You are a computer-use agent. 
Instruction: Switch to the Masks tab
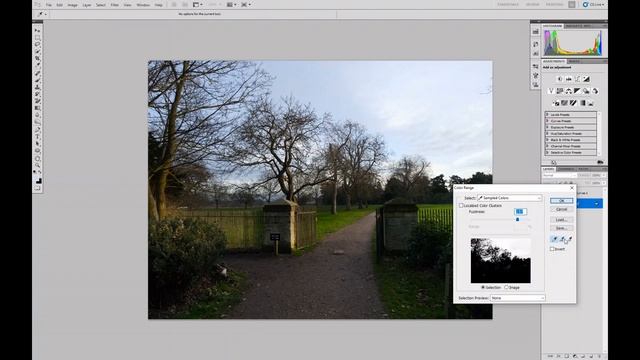coord(574,61)
